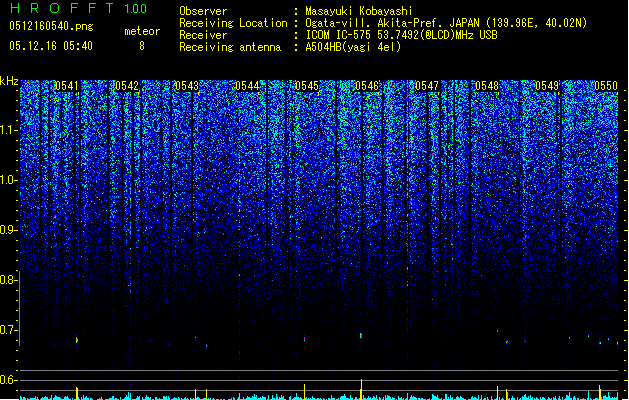The image size is (629, 400).
Task: Click the 0544 time marker
Action: click(x=247, y=86)
